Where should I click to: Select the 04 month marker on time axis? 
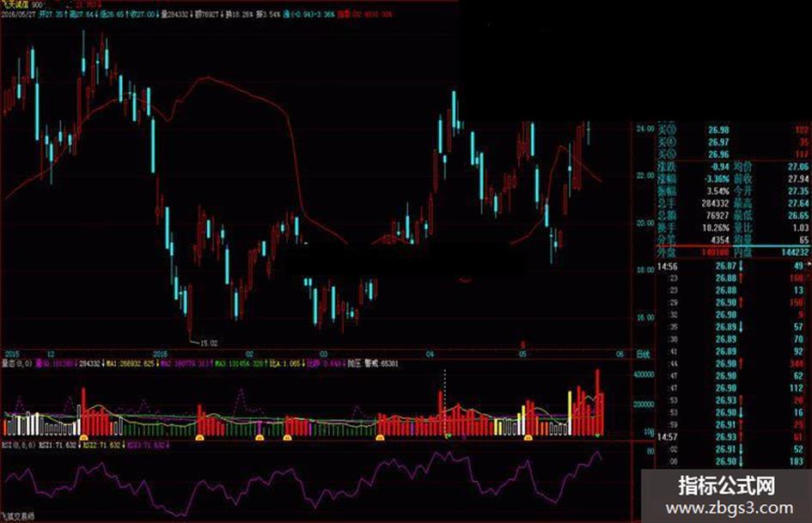coord(430,355)
